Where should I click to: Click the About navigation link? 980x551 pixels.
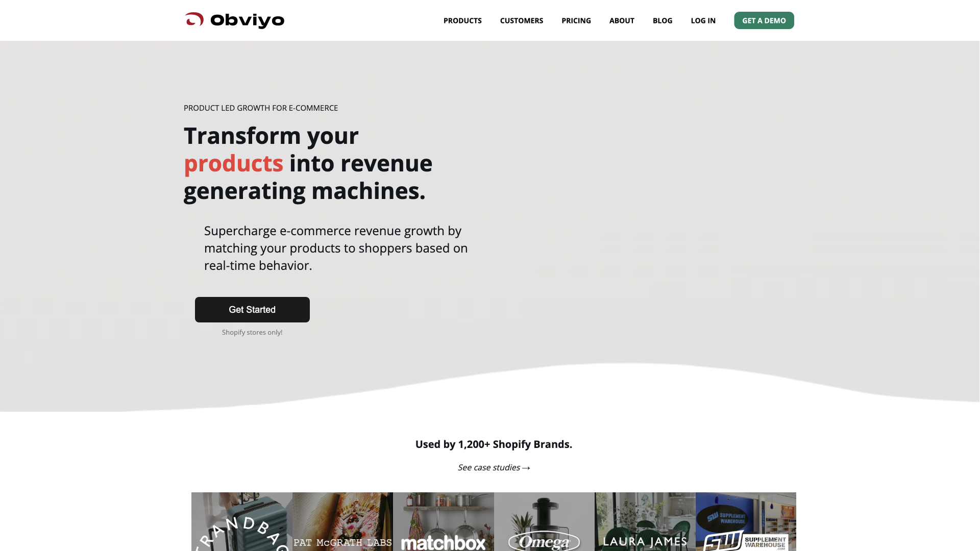tap(621, 20)
